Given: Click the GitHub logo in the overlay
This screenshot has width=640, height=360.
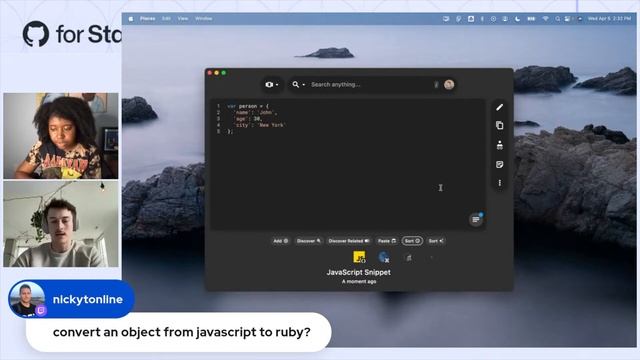Looking at the screenshot, I should click(36, 34).
